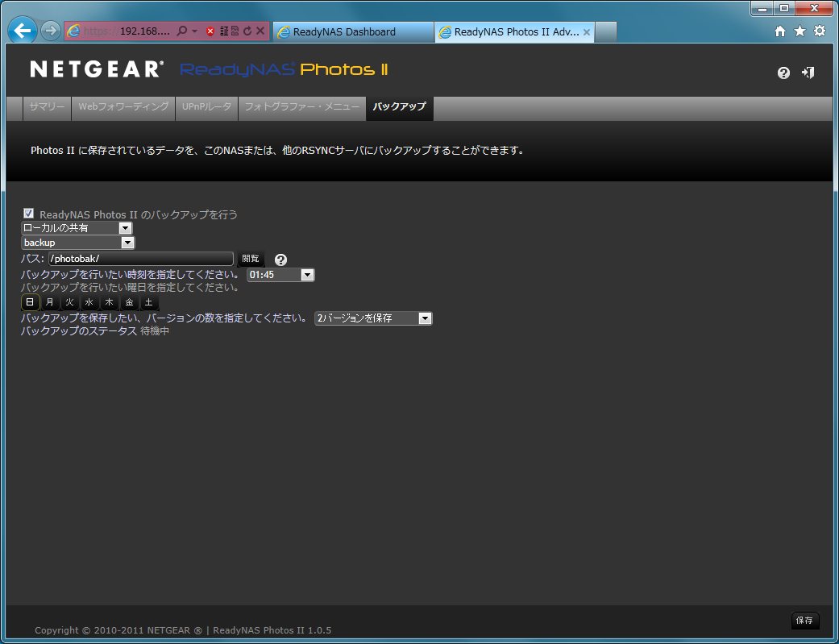Viewport: 839px width, 644px height.
Task: Click the refresh icon in the address bar
Action: point(247,31)
